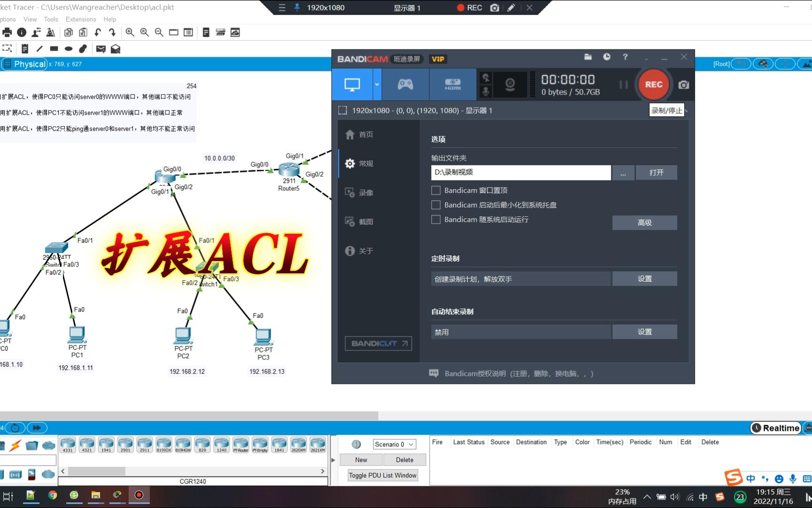The height and width of the screenshot is (508, 812).
Task: Click 设置 for scheduled recording (定时录制)
Action: [x=645, y=279]
